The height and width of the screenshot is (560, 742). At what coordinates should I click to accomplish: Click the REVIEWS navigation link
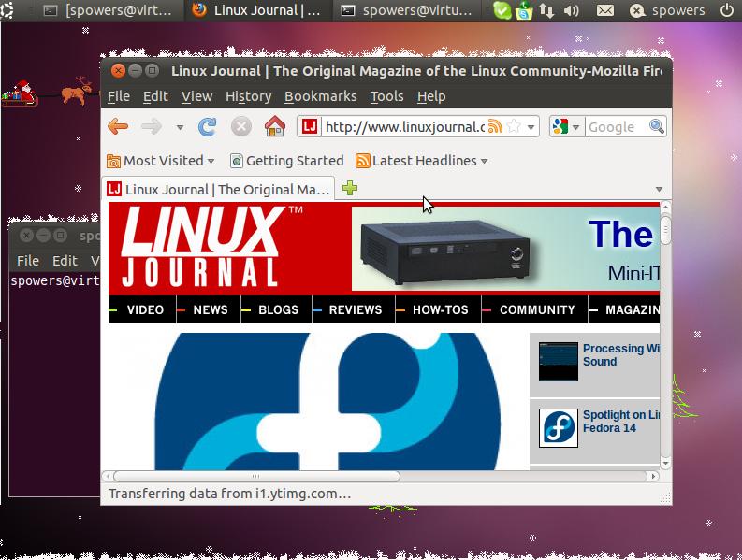coord(355,309)
